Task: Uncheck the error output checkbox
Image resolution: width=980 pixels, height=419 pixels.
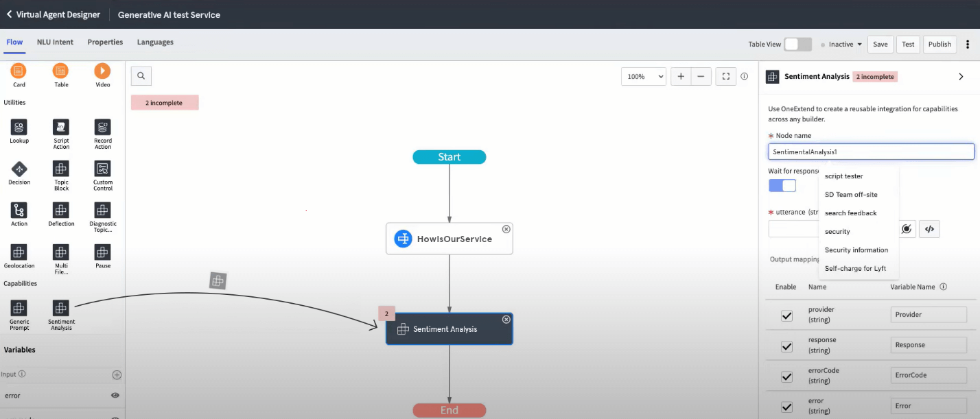Action: pyautogui.click(x=787, y=407)
